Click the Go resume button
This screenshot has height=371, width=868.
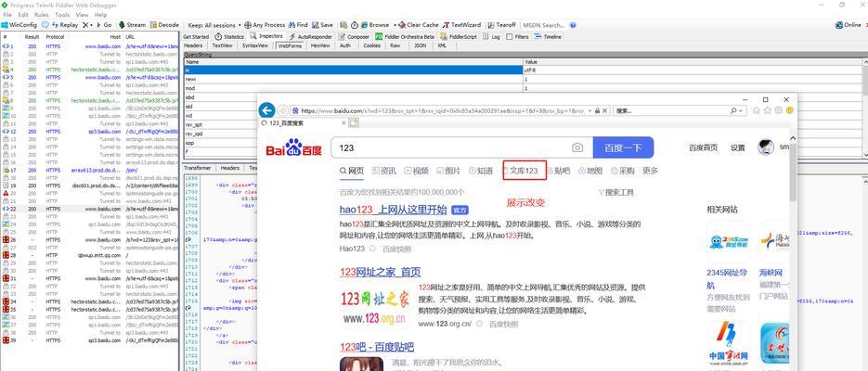pos(104,25)
